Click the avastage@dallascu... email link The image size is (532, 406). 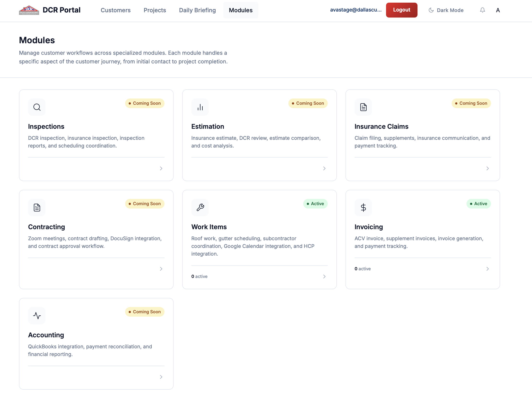click(356, 10)
